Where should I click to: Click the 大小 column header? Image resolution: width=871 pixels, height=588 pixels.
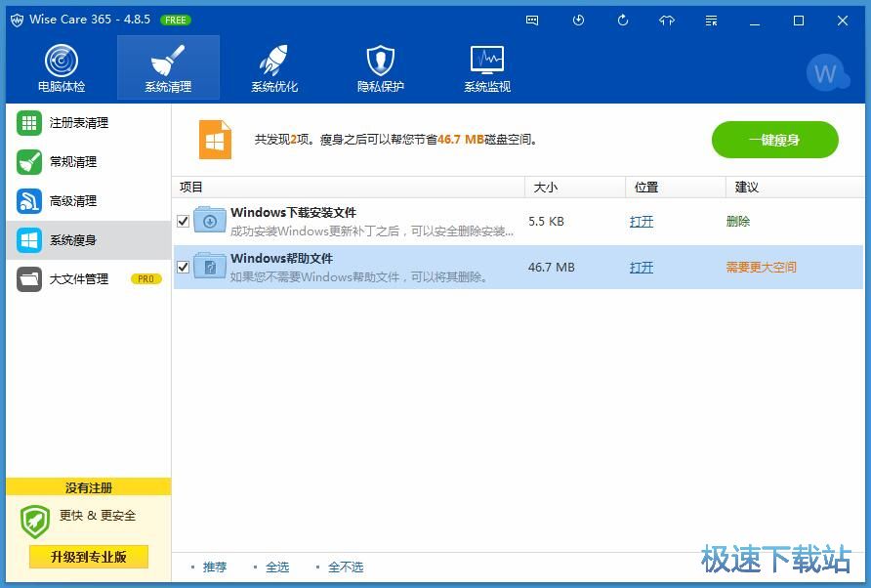click(x=575, y=188)
